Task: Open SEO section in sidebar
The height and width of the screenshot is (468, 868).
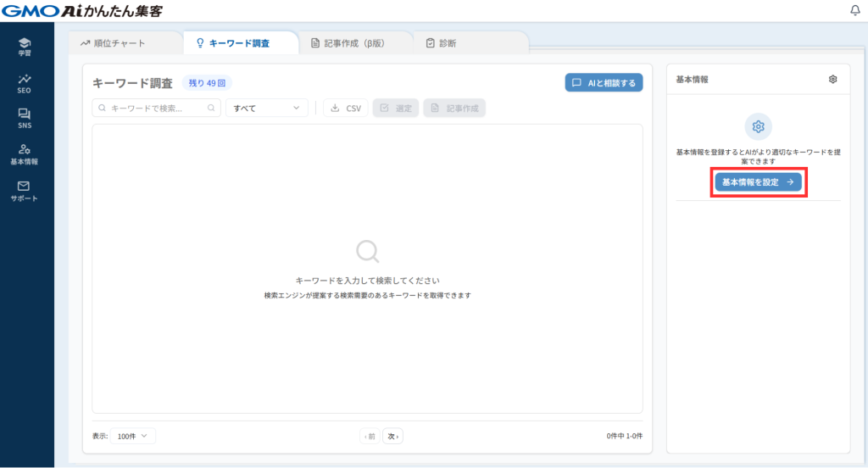Action: pyautogui.click(x=24, y=83)
